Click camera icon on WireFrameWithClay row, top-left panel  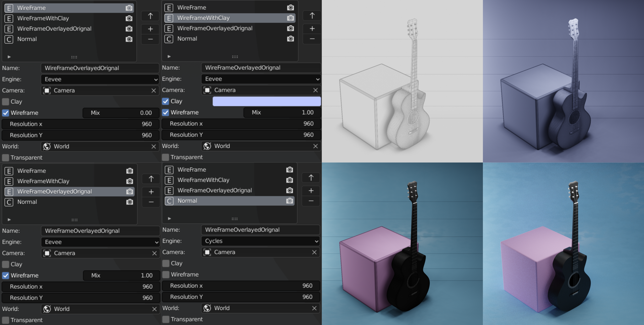tap(129, 18)
